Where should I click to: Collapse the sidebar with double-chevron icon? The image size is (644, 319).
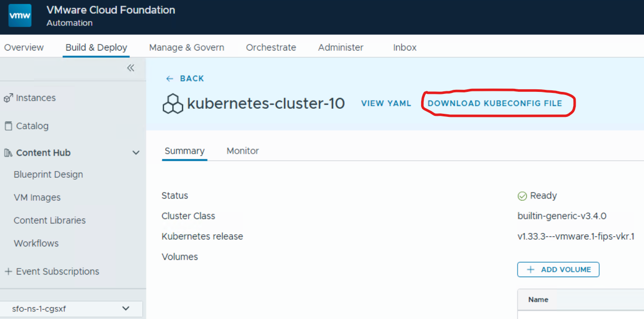(x=131, y=68)
